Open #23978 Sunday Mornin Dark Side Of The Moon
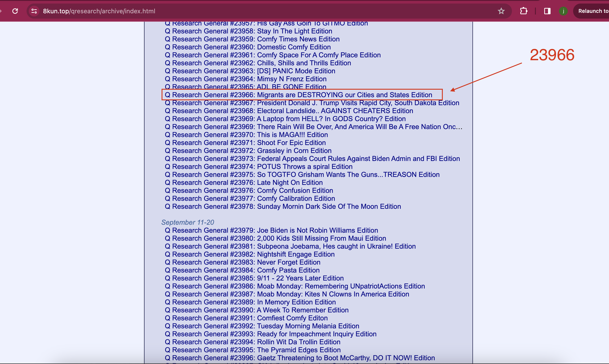This screenshot has height=364, width=609. coord(283,207)
